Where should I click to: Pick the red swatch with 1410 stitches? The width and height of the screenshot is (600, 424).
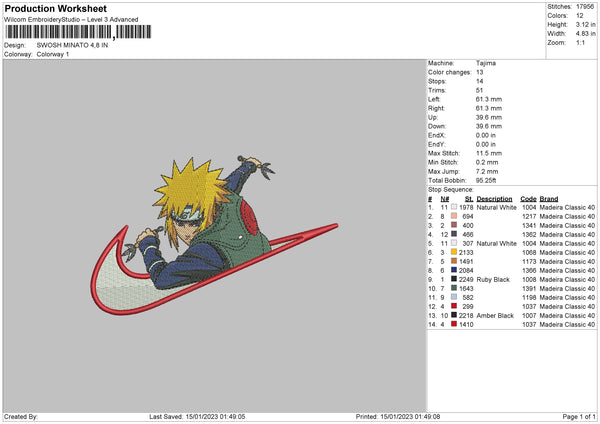[x=454, y=324]
